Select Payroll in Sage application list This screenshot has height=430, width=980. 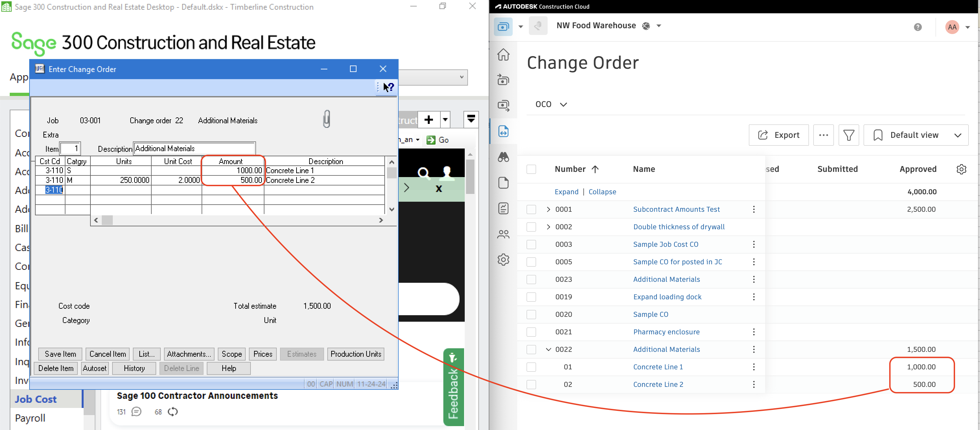[30, 418]
